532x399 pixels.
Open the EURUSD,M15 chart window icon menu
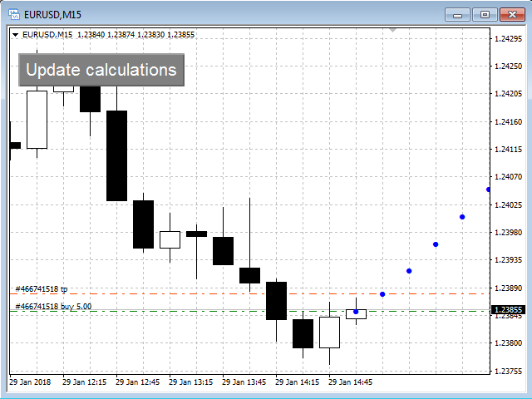[14, 15]
